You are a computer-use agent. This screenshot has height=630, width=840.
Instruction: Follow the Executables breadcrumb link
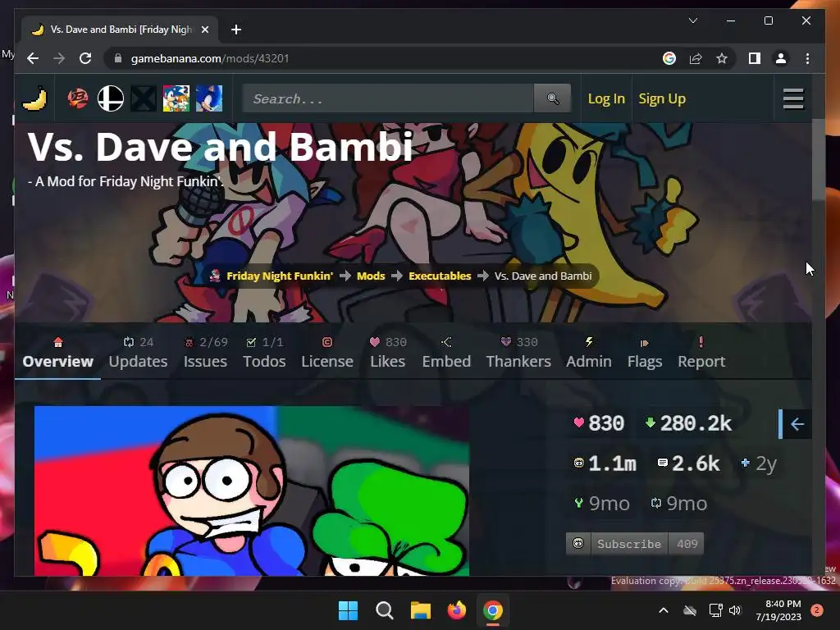(x=440, y=276)
